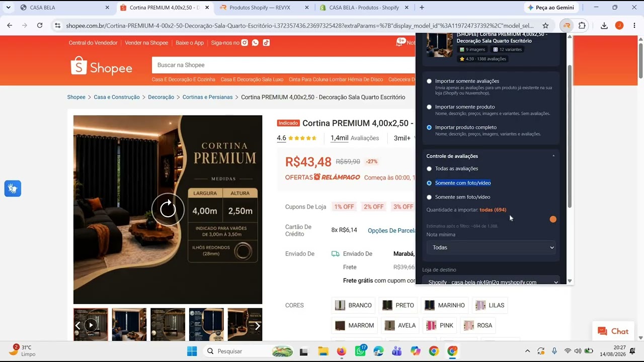Click Baixe o App menu link
644x362 pixels.
(190, 43)
